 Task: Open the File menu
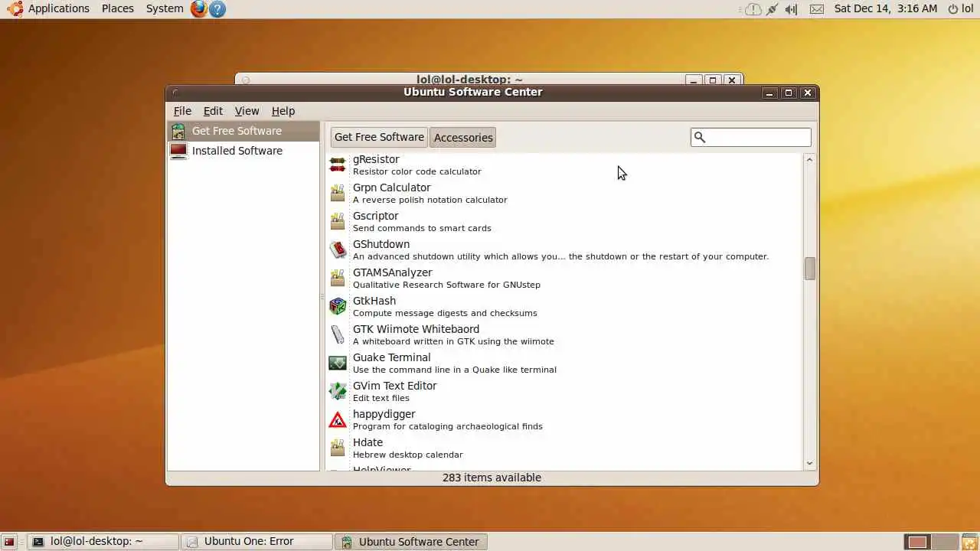182,111
